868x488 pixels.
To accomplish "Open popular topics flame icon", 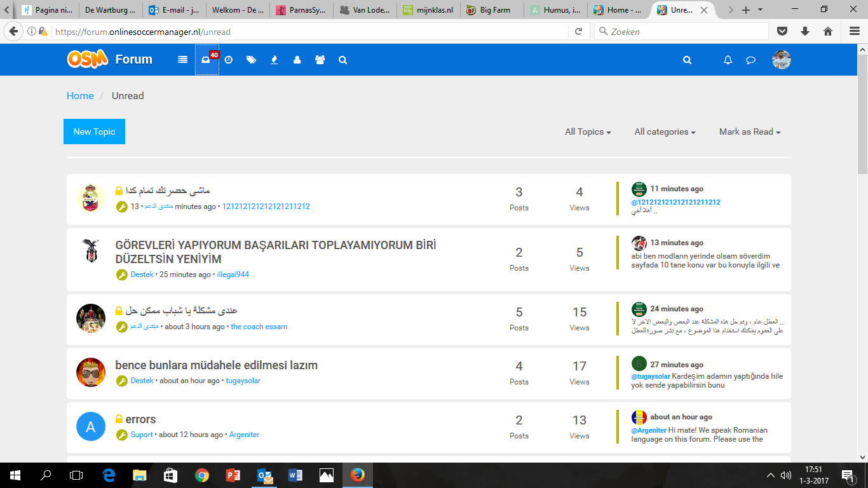I will 274,60.
